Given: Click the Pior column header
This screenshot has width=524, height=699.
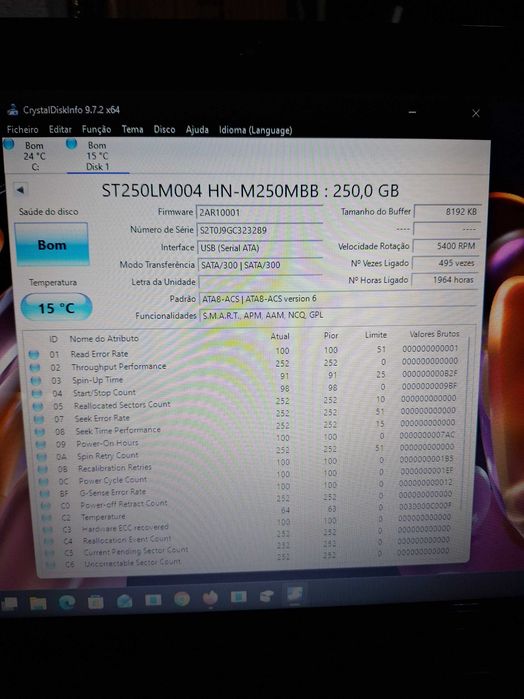Looking at the screenshot, I should [x=331, y=335].
